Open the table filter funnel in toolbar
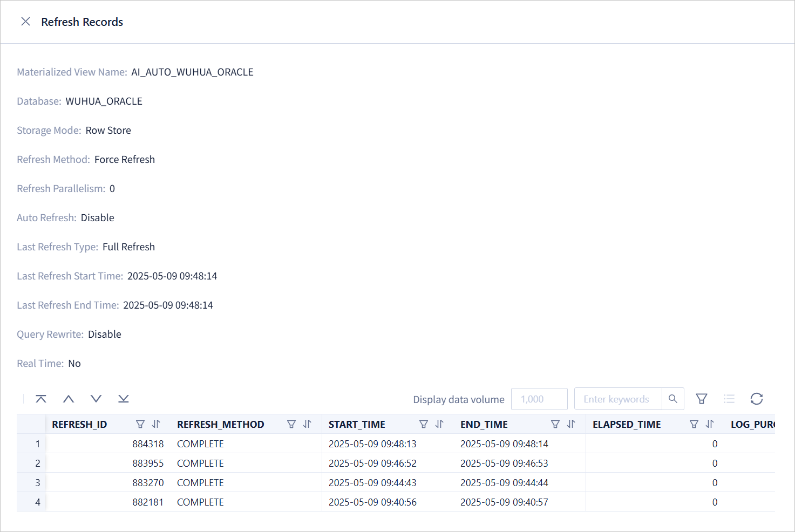This screenshot has width=795, height=532. click(x=701, y=399)
